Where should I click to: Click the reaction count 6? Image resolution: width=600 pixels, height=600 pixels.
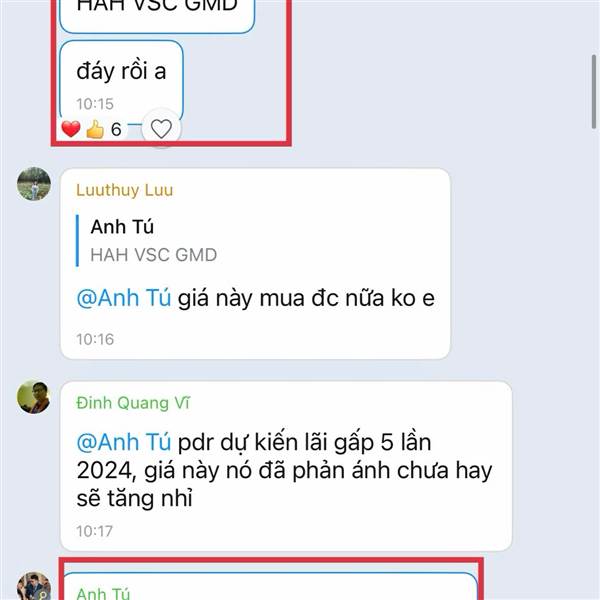pyautogui.click(x=116, y=129)
